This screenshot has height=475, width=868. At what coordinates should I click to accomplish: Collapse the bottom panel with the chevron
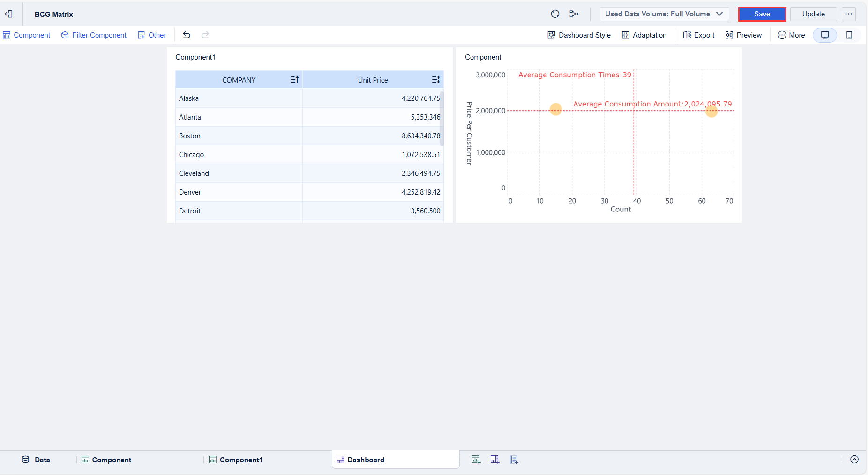(854, 460)
